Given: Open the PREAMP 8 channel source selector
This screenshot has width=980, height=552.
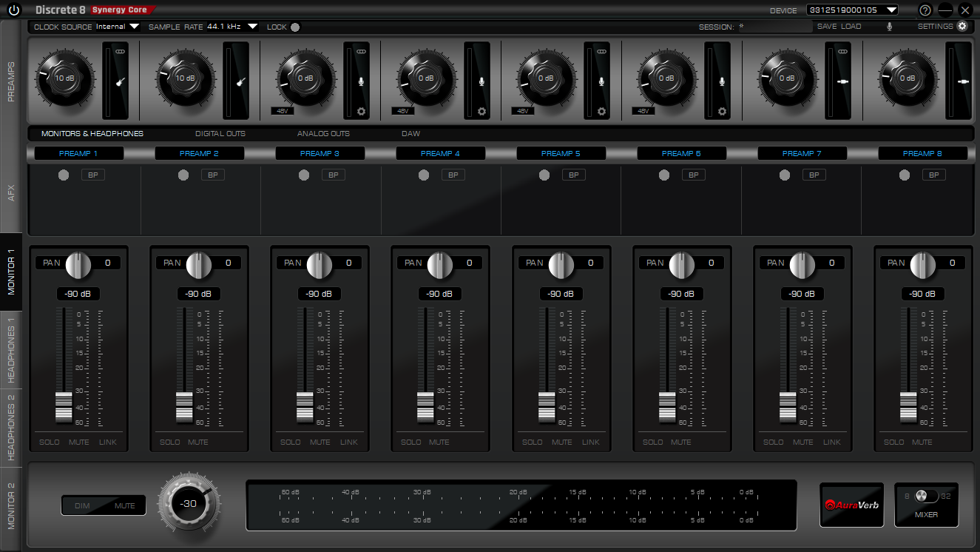Looking at the screenshot, I should tap(923, 153).
